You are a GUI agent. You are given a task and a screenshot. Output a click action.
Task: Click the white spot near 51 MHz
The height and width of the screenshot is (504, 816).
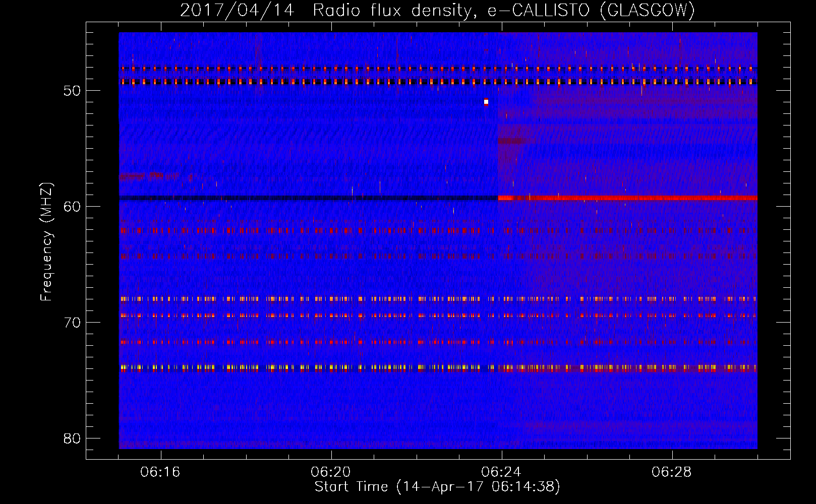click(486, 102)
